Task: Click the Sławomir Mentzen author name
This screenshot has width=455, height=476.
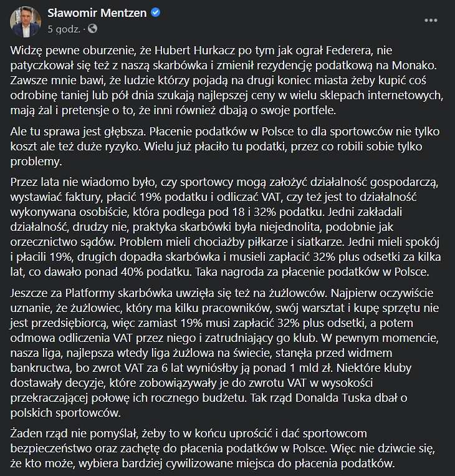Action: pyautogui.click(x=97, y=13)
